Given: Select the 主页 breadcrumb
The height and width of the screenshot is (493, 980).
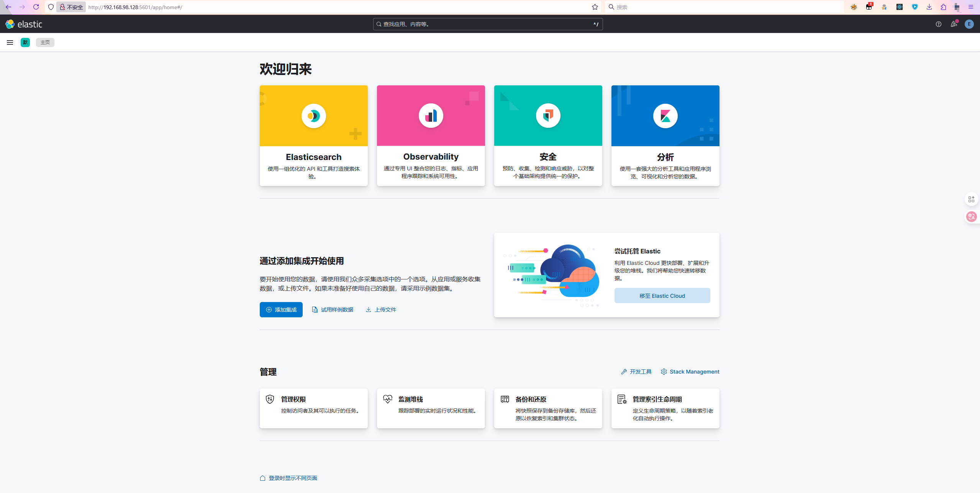Looking at the screenshot, I should point(45,42).
